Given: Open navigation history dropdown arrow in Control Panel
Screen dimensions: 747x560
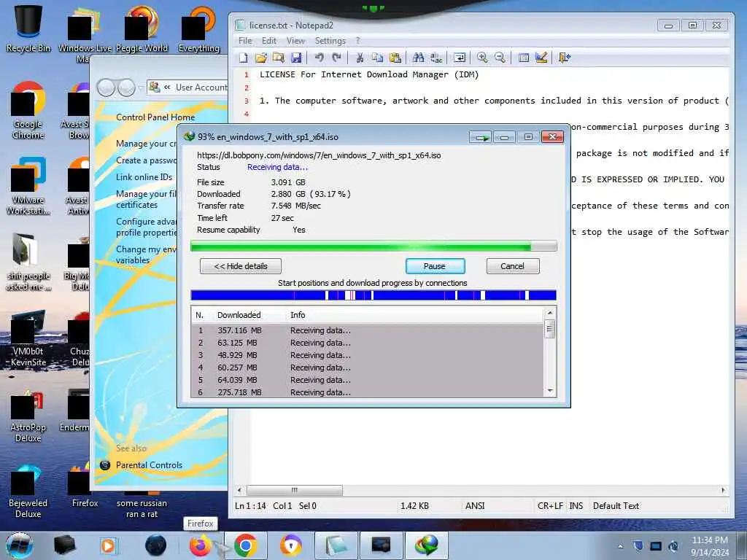Looking at the screenshot, I should (x=141, y=87).
